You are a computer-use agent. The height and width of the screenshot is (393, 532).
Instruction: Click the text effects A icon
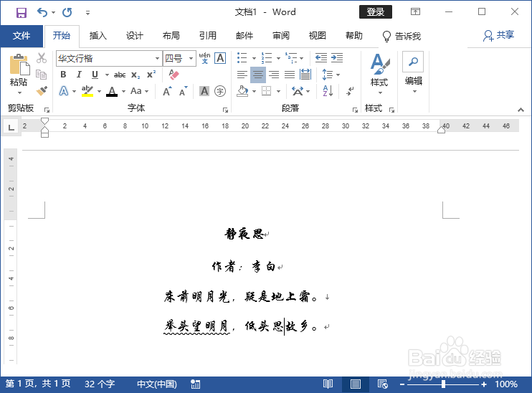click(x=64, y=91)
